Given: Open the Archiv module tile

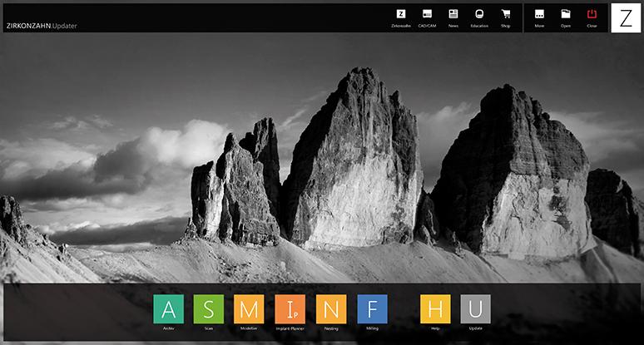Looking at the screenshot, I should [x=168, y=309].
